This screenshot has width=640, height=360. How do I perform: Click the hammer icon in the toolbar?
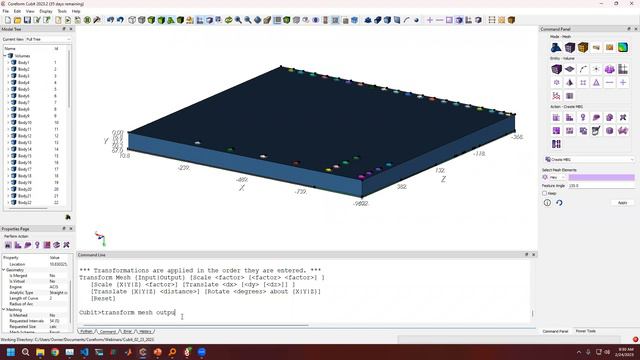97,20
